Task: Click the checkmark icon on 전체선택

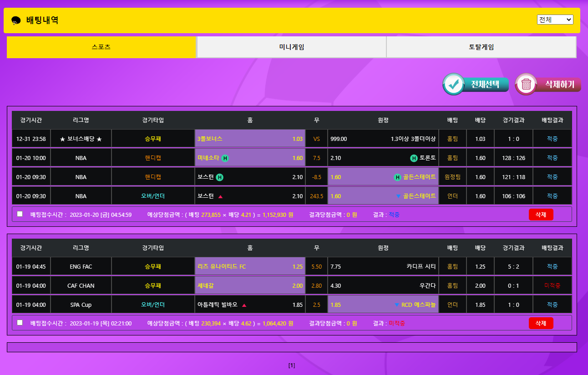Action: [453, 84]
